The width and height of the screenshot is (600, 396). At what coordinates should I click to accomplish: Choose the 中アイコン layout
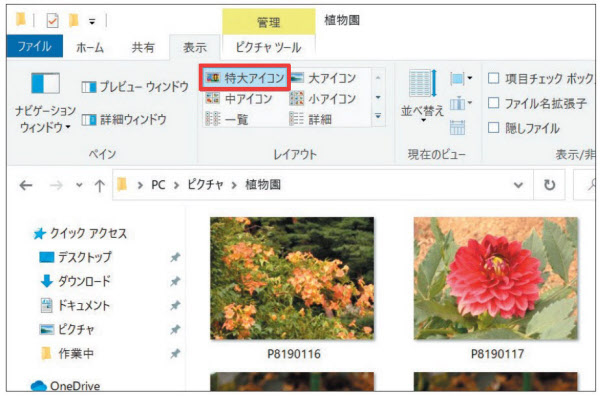point(239,99)
